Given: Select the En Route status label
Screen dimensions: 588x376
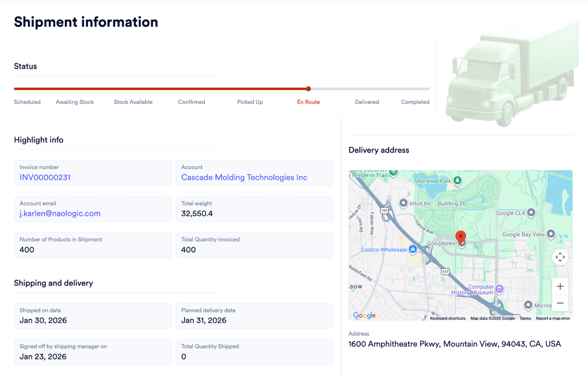Looking at the screenshot, I should [x=308, y=102].
